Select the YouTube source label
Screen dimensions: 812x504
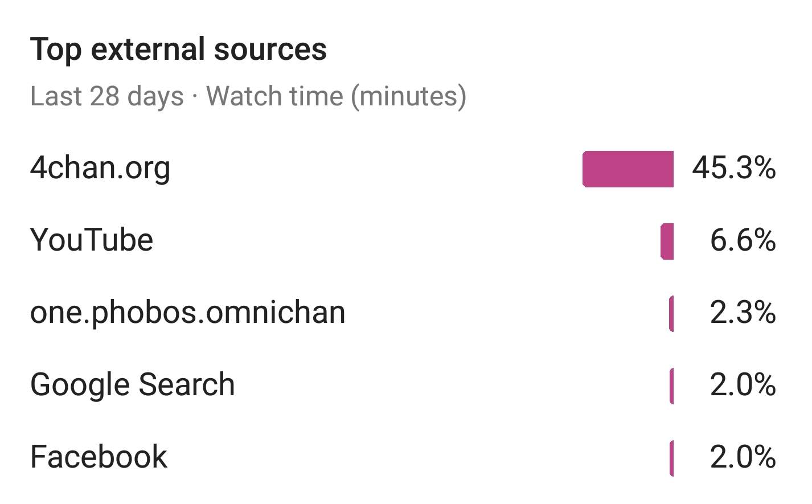pos(91,240)
